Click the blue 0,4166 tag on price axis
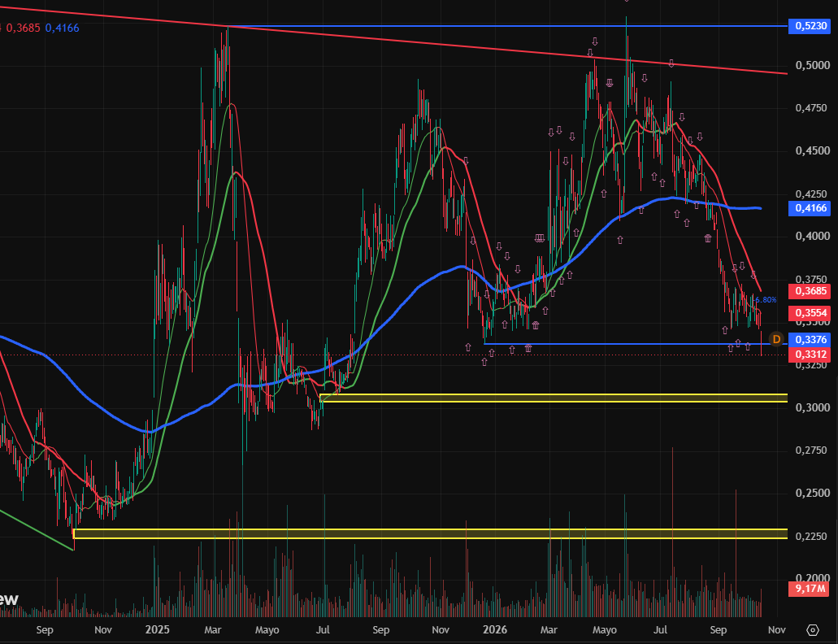The width and height of the screenshot is (838, 644). tap(810, 208)
